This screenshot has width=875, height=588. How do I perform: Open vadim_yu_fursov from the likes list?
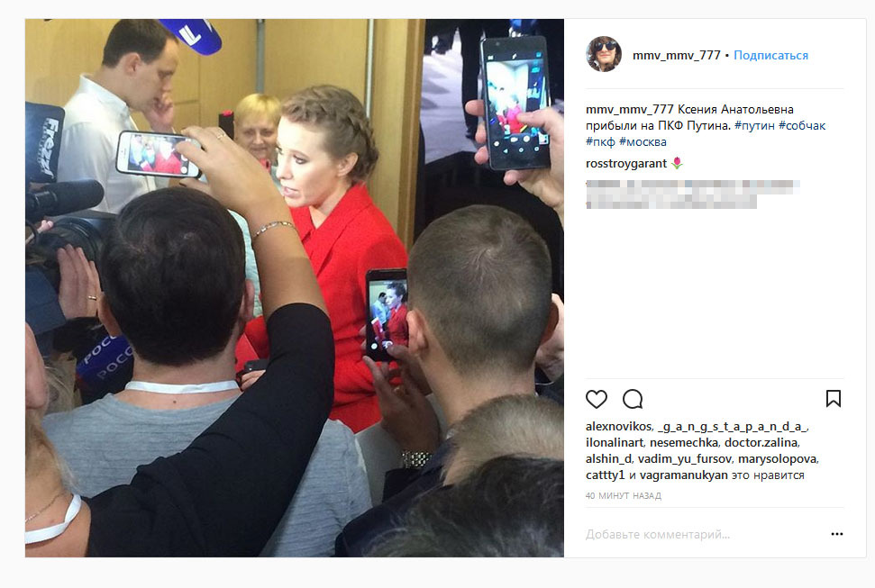pyautogui.click(x=684, y=458)
